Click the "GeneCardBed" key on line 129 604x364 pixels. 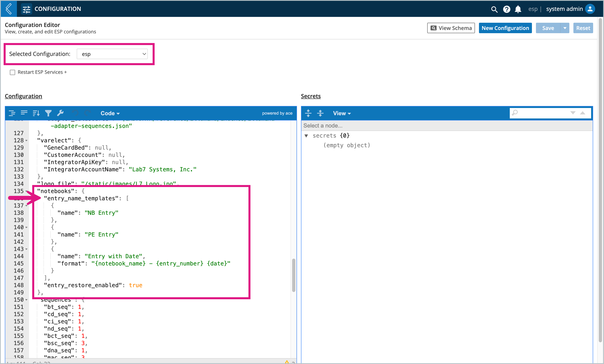66,148
